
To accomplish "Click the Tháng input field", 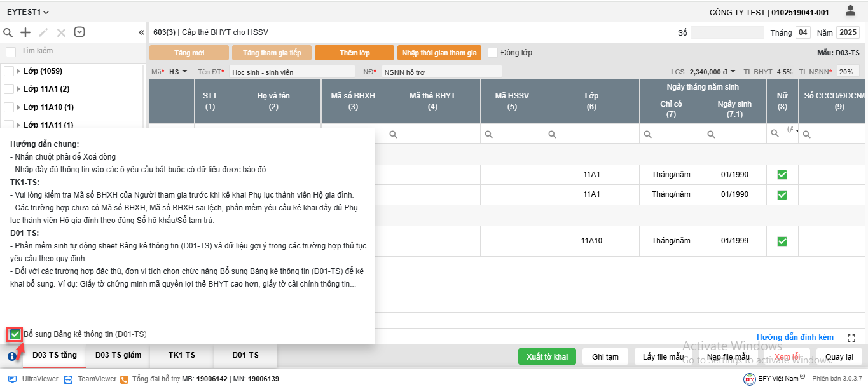I will point(803,32).
